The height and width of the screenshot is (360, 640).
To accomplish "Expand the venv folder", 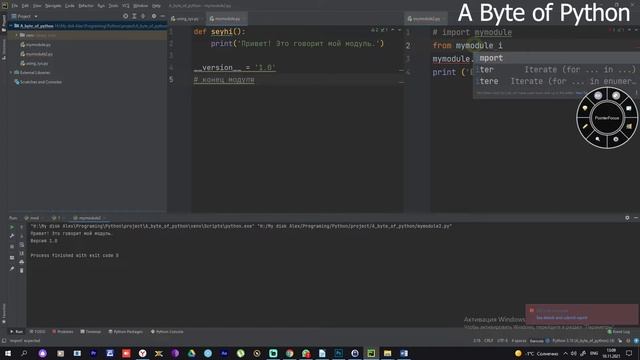I will 17,35.
